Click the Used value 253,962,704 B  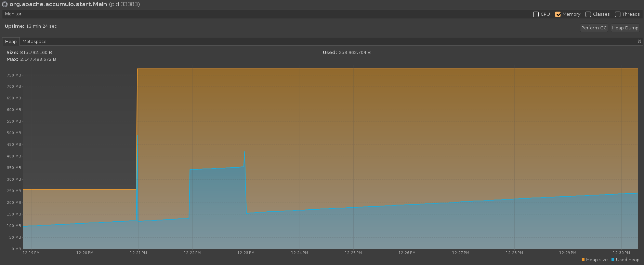coord(355,53)
